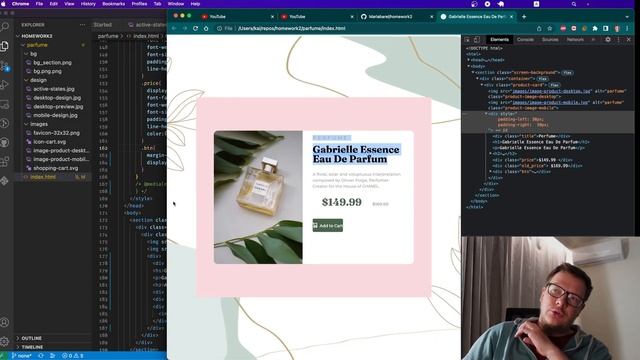The width and height of the screenshot is (640, 360).
Task: Collapse the body element in DevTools
Action: (469, 66)
